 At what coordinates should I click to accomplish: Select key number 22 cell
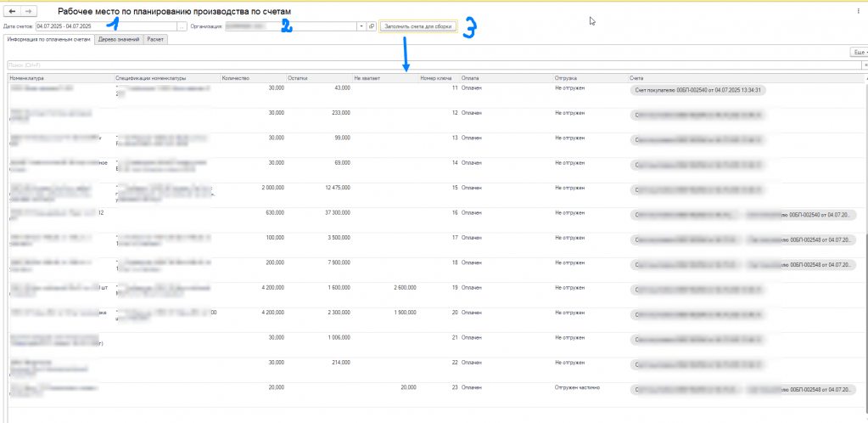(x=455, y=364)
